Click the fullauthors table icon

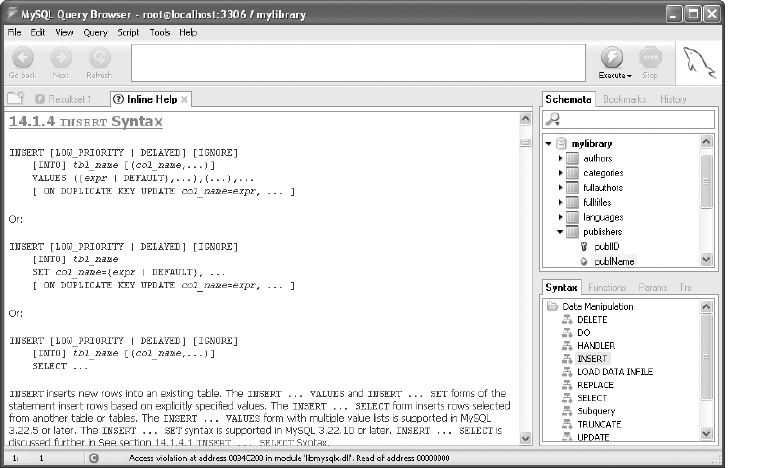573,187
